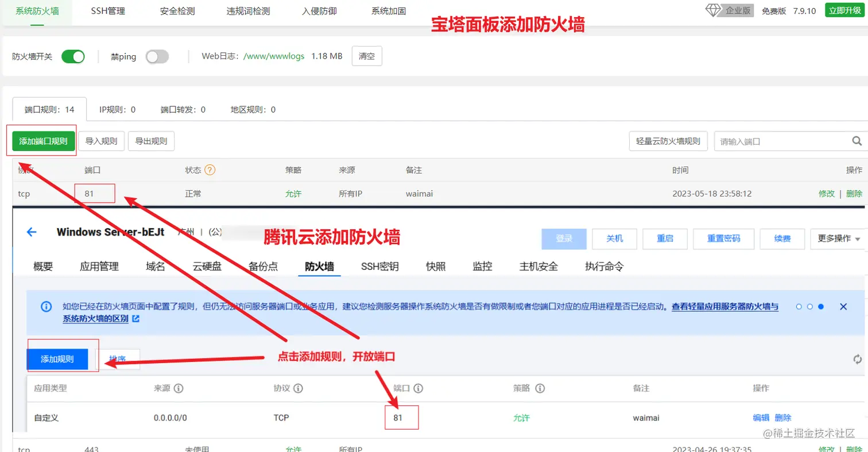Viewport: 868px width, 452px height.
Task: Go to the 入侵防御 tab
Action: (x=319, y=10)
